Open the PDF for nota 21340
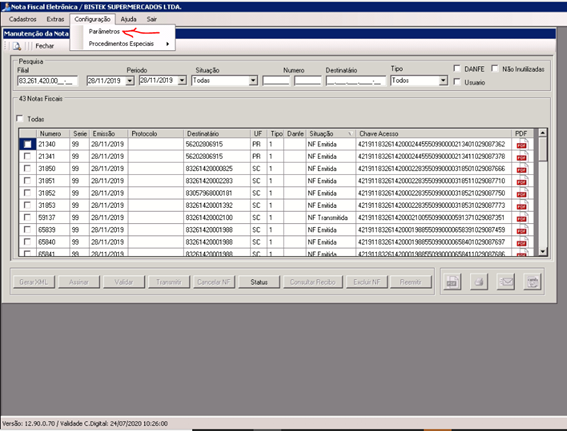This screenshot has height=431, width=567. pos(521,144)
